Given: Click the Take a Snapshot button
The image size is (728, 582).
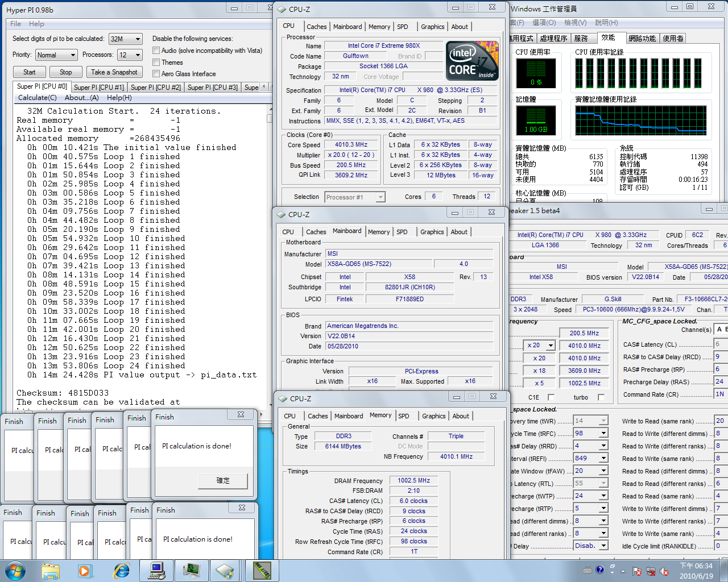Looking at the screenshot, I should click(x=114, y=72).
